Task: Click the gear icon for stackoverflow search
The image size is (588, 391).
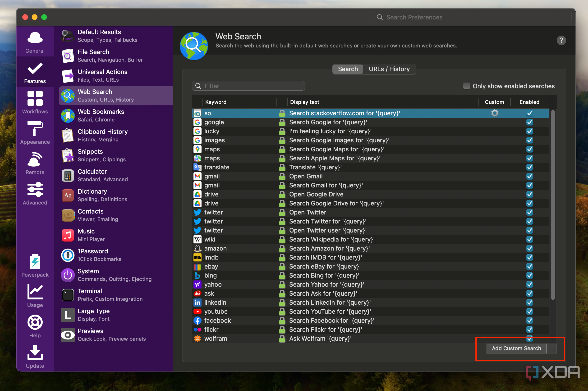Action: click(495, 113)
